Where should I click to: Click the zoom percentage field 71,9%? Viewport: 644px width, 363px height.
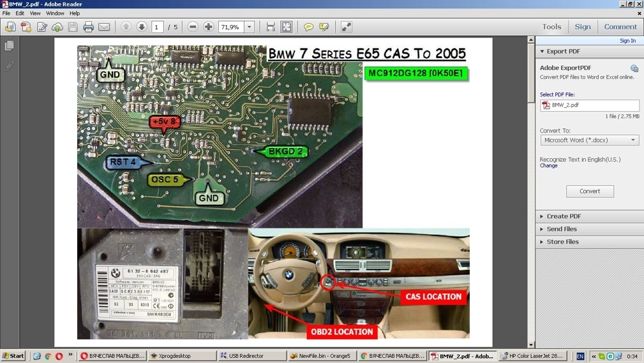231,27
